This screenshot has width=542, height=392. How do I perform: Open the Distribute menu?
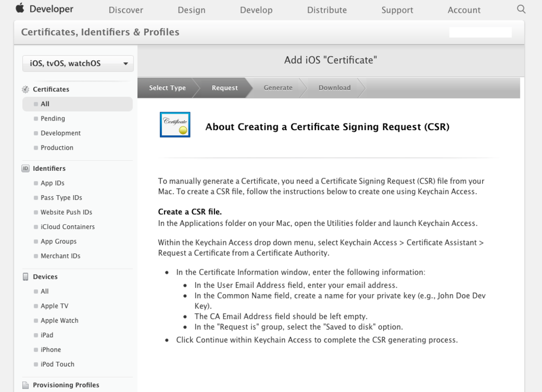pos(327,10)
